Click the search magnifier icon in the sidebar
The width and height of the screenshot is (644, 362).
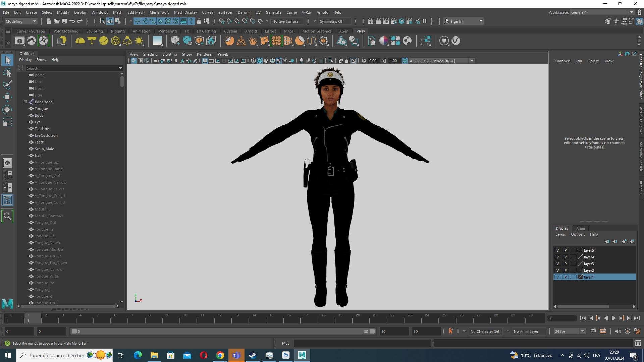pyautogui.click(x=7, y=216)
